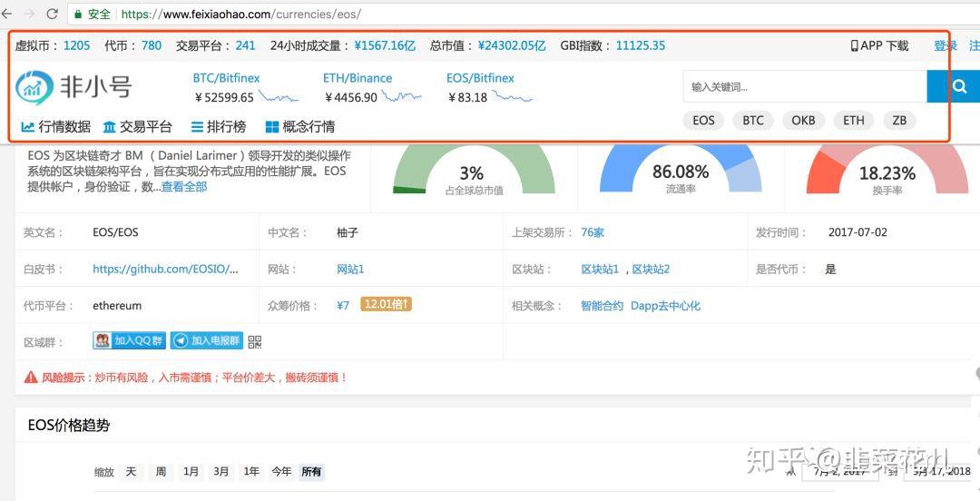The image size is (980, 501).
Task: Open ETH/Binance ticker link
Action: click(x=358, y=78)
